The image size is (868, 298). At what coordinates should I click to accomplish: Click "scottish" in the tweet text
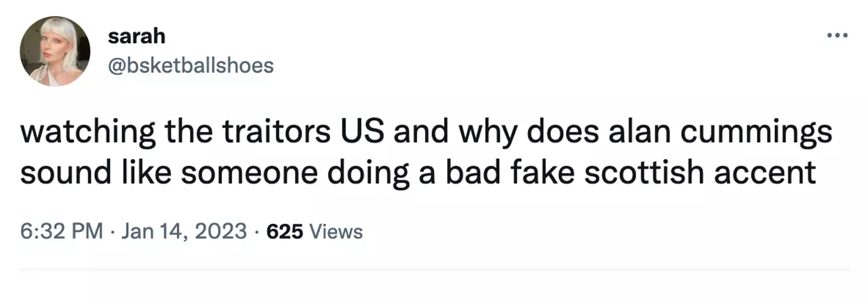[x=650, y=173]
